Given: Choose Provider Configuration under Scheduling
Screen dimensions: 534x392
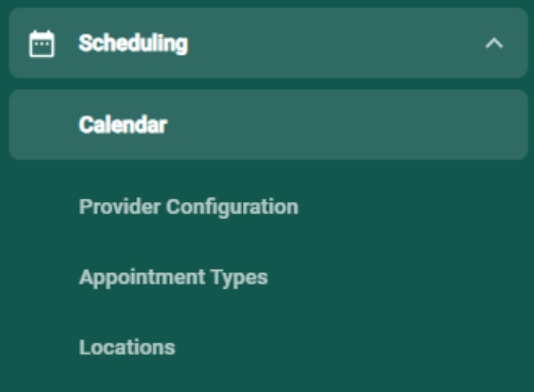Looking at the screenshot, I should (189, 207).
